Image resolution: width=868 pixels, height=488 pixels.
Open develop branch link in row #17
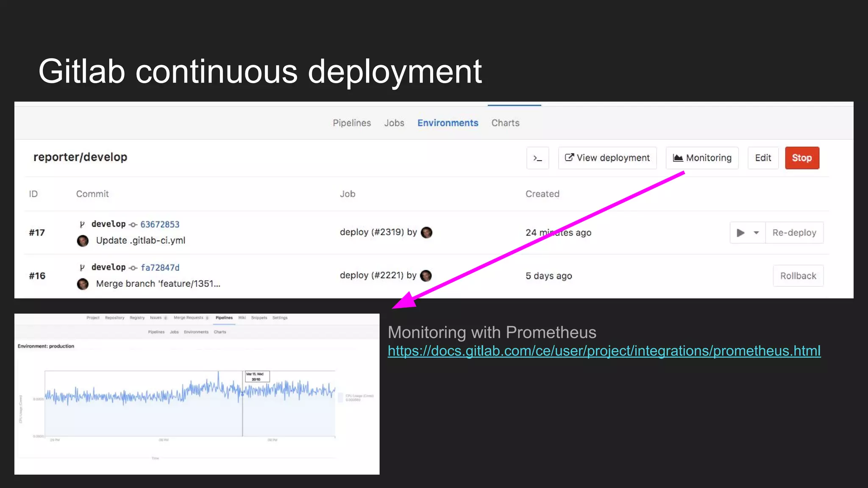(x=108, y=224)
